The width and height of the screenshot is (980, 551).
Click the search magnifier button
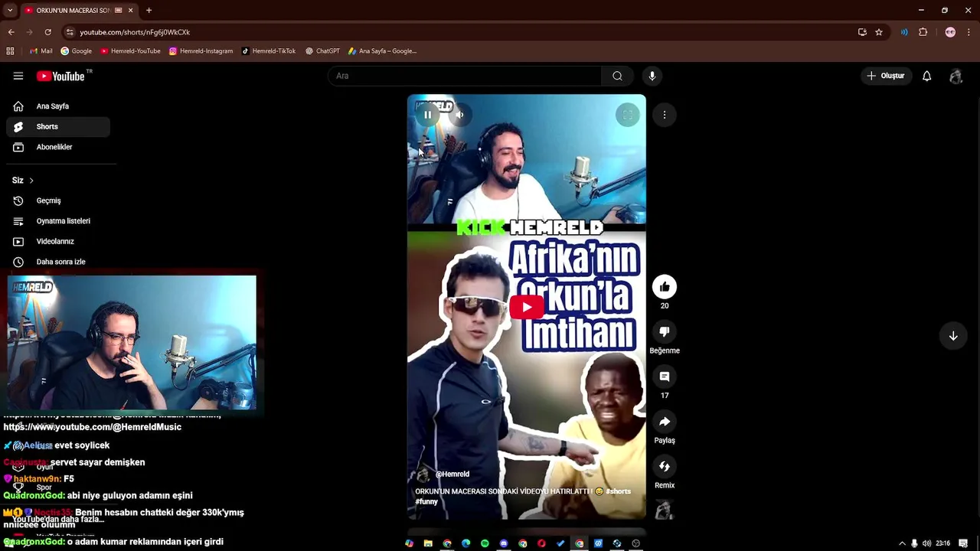coord(617,76)
